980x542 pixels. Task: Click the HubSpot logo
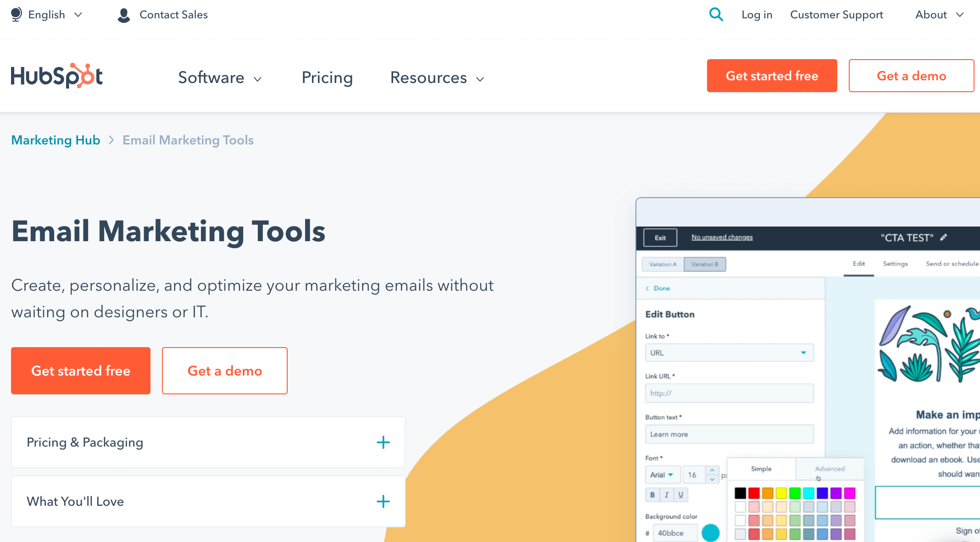[x=57, y=76]
